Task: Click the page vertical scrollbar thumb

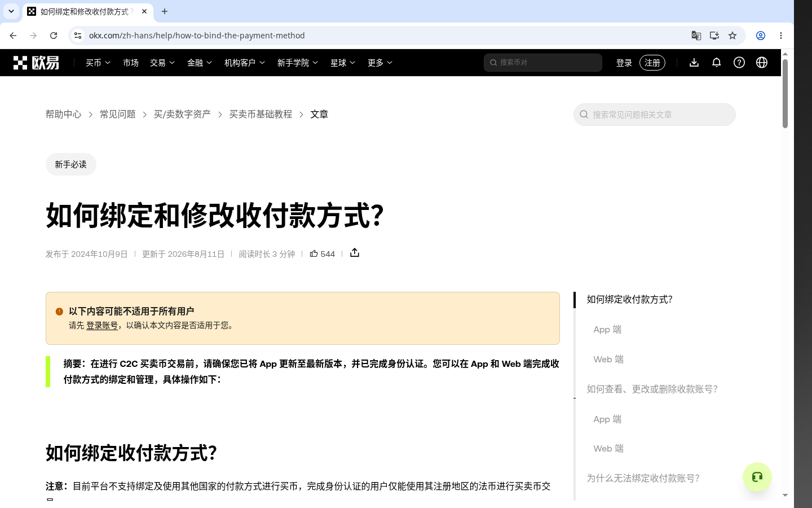Action: 785,94
